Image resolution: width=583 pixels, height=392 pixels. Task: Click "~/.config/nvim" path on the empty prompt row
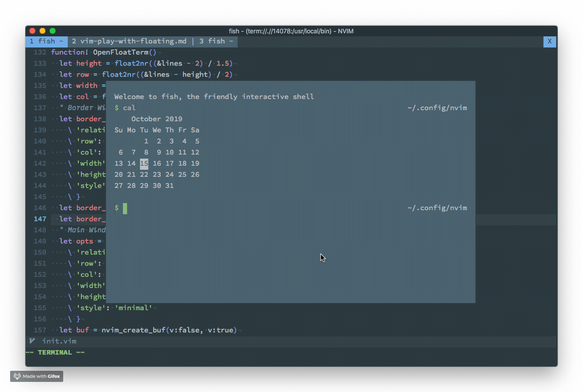(x=437, y=208)
